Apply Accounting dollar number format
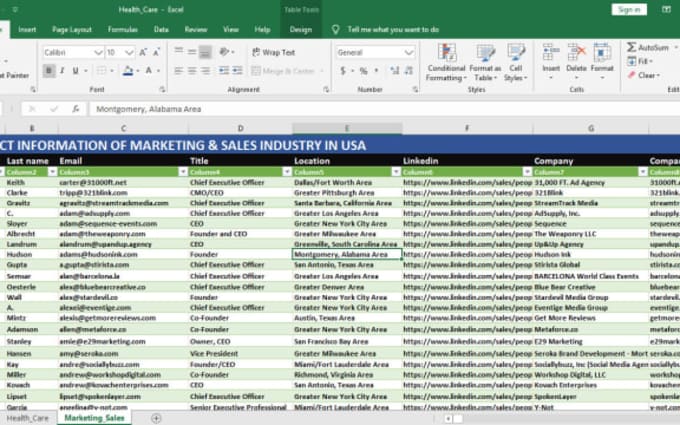This screenshot has height=425, width=680. 343,71
